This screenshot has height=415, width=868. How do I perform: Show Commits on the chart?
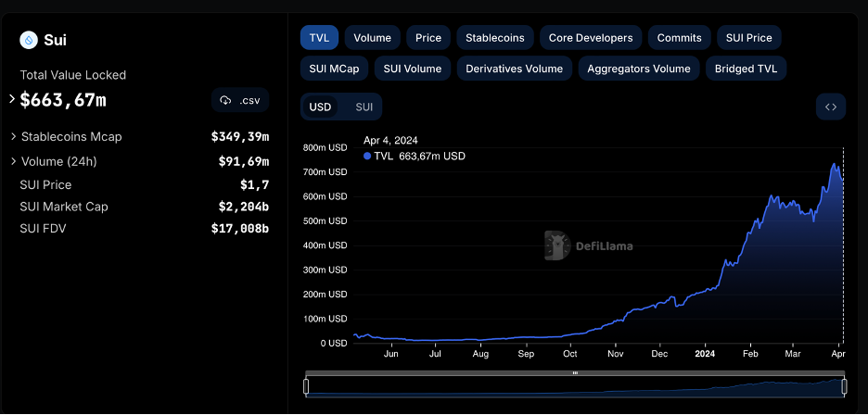pyautogui.click(x=679, y=38)
